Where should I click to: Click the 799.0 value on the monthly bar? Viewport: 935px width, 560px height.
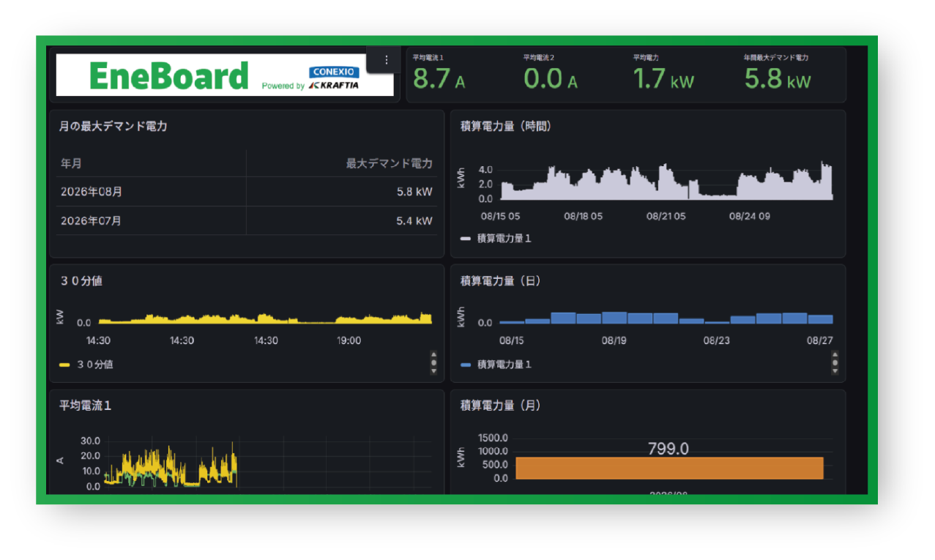(668, 449)
